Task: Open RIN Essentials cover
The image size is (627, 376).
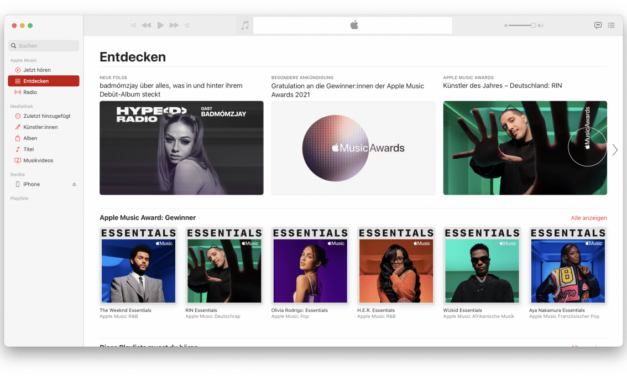Action: tap(224, 266)
